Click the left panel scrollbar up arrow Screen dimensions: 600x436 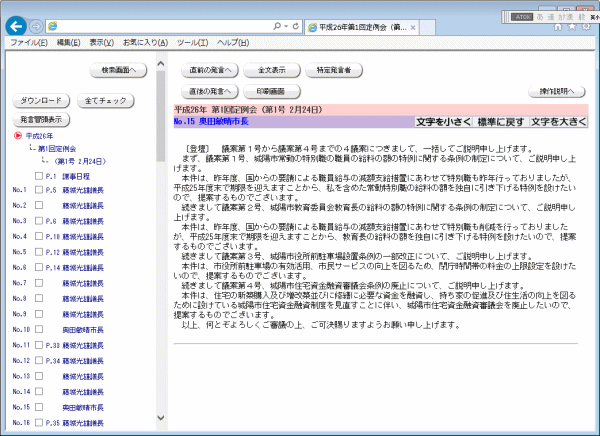(161, 64)
